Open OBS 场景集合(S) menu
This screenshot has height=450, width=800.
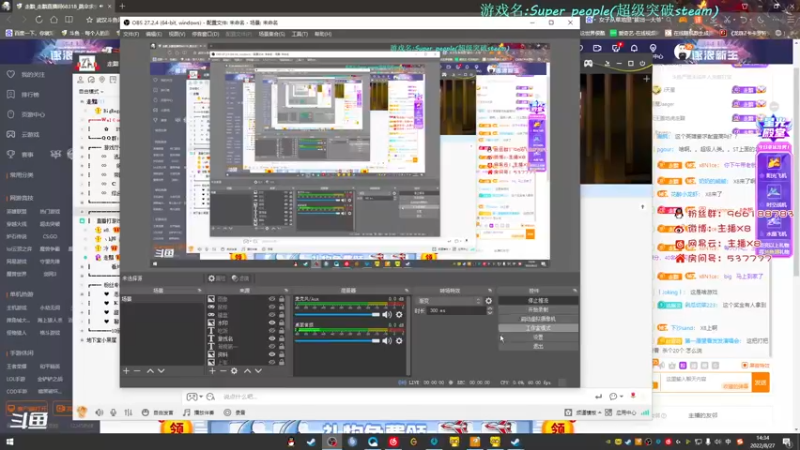coord(271,34)
